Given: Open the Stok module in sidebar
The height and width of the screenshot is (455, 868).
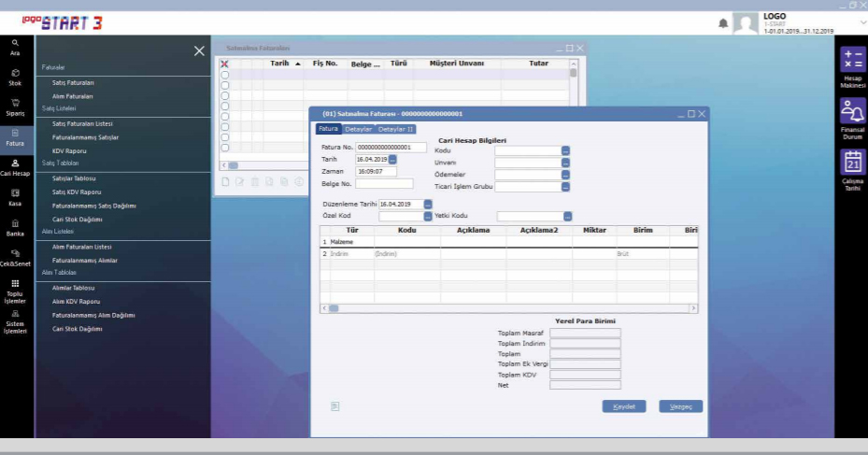Looking at the screenshot, I should click(x=15, y=76).
